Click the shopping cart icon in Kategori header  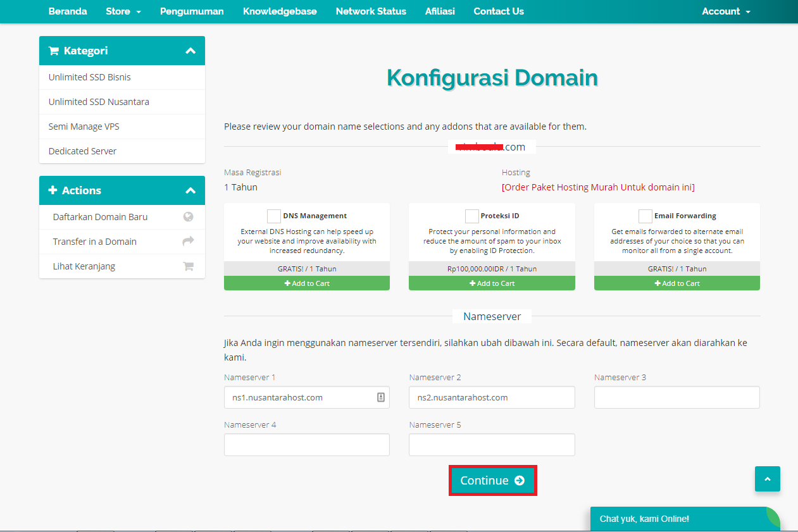(54, 51)
